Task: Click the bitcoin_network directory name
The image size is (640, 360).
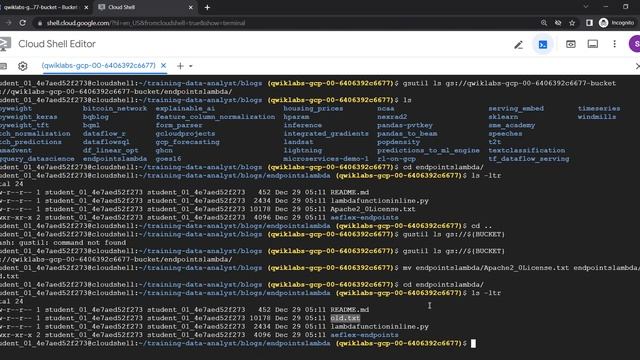Action: tap(115, 109)
